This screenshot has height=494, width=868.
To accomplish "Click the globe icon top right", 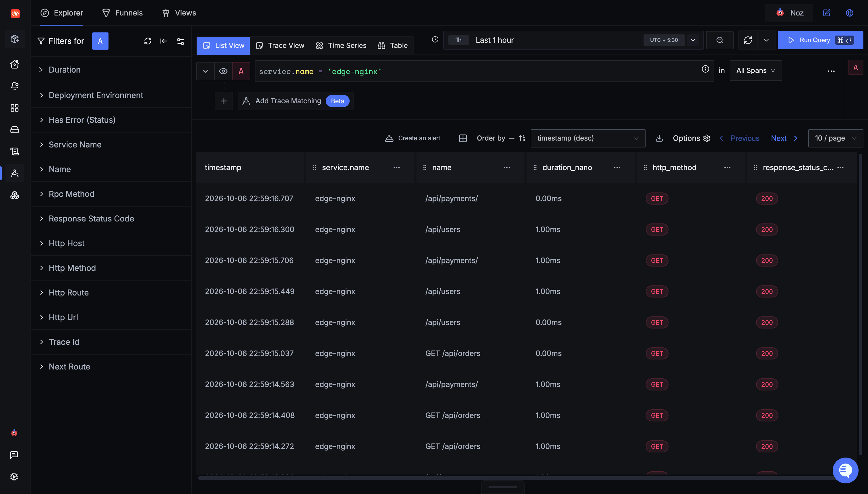I will click(x=849, y=13).
